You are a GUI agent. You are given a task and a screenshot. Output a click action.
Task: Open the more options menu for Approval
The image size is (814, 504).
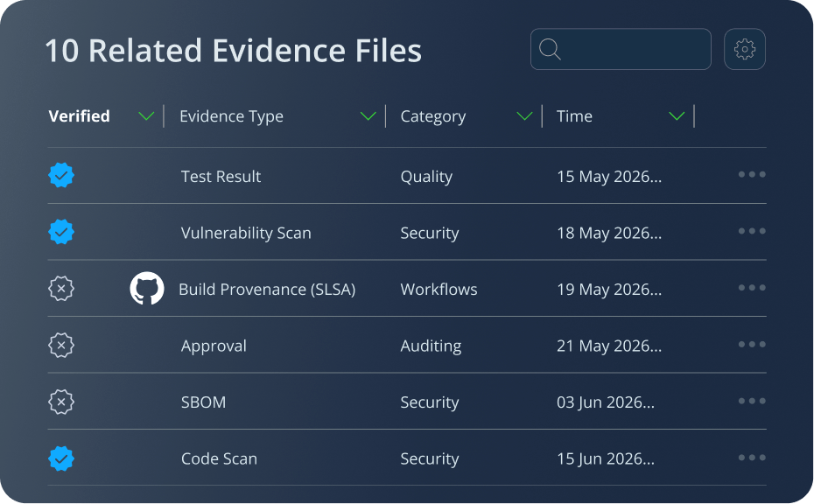click(x=752, y=344)
